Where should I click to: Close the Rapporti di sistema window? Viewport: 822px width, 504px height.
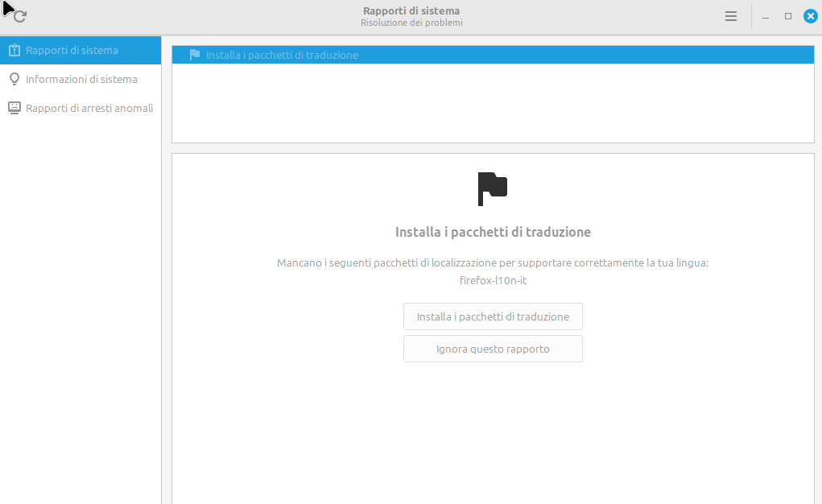pyautogui.click(x=811, y=16)
